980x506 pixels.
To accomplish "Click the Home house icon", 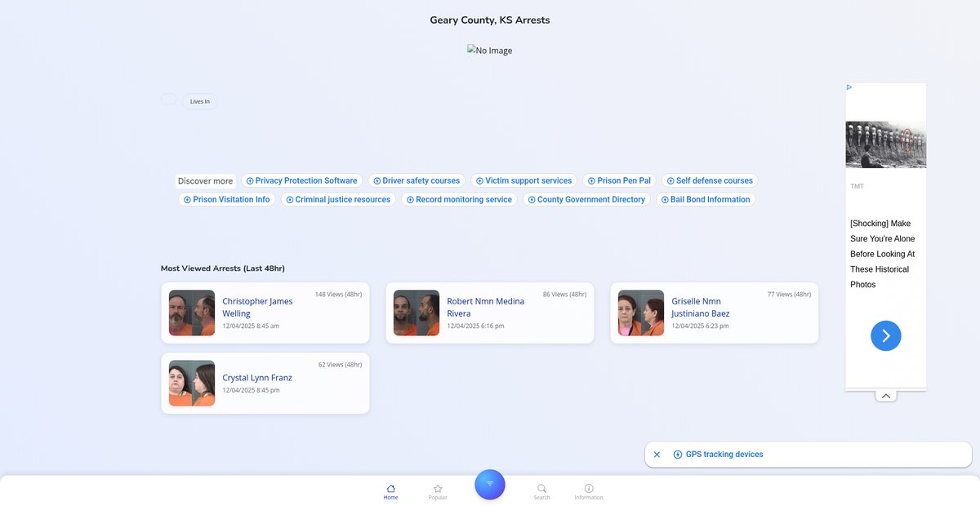I will 391,488.
